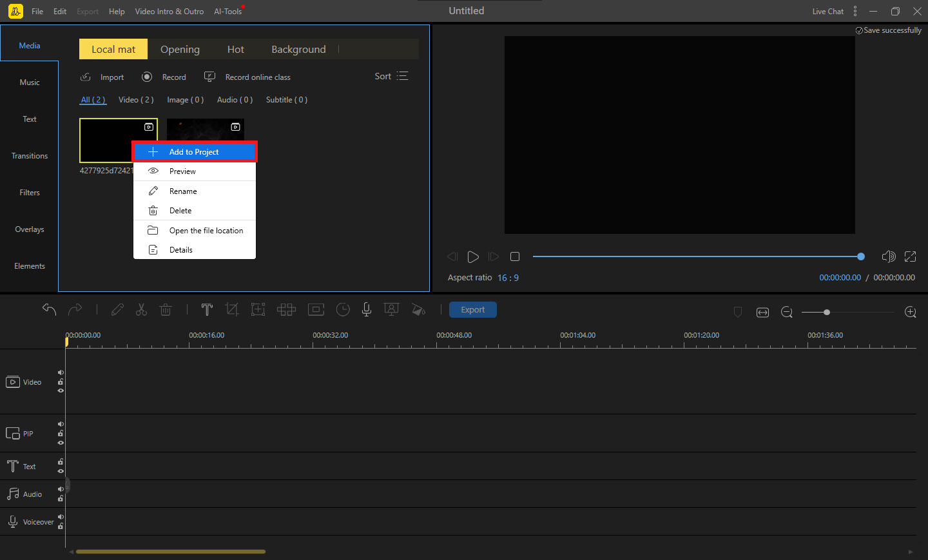
Task: Click the Text (T) tool in timeline toolbar
Action: [x=207, y=310]
